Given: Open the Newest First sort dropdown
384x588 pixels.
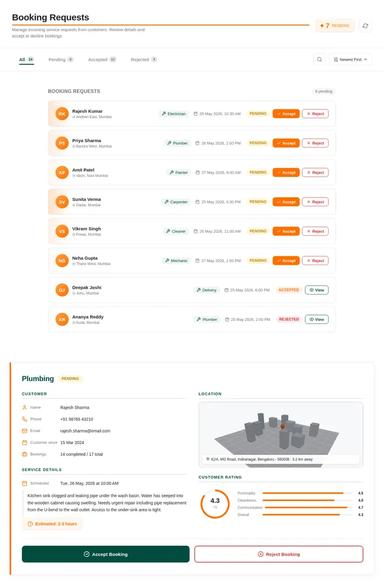Looking at the screenshot, I should click(x=350, y=59).
